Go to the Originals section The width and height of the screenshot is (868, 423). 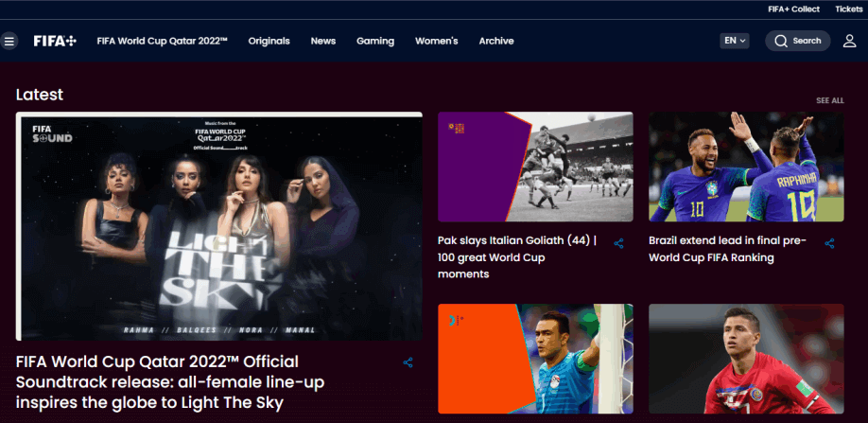(x=269, y=41)
